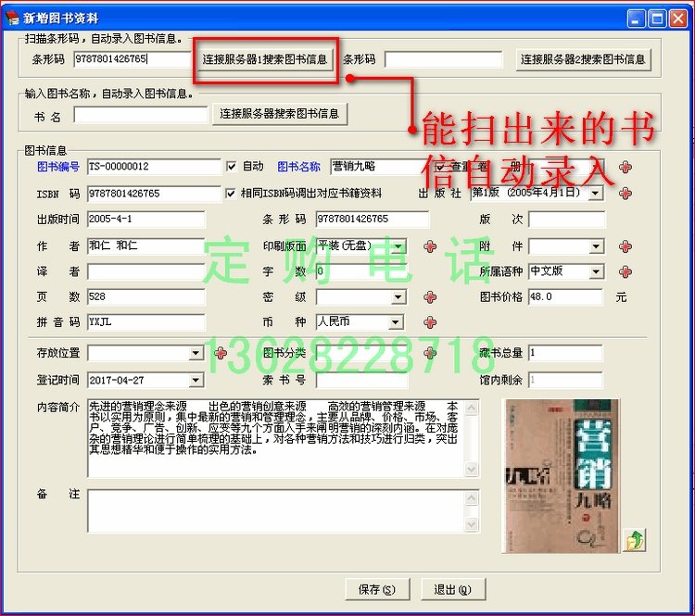The height and width of the screenshot is (616, 695).
Task: Add a language via 所属语种 red plus
Action: (x=625, y=271)
